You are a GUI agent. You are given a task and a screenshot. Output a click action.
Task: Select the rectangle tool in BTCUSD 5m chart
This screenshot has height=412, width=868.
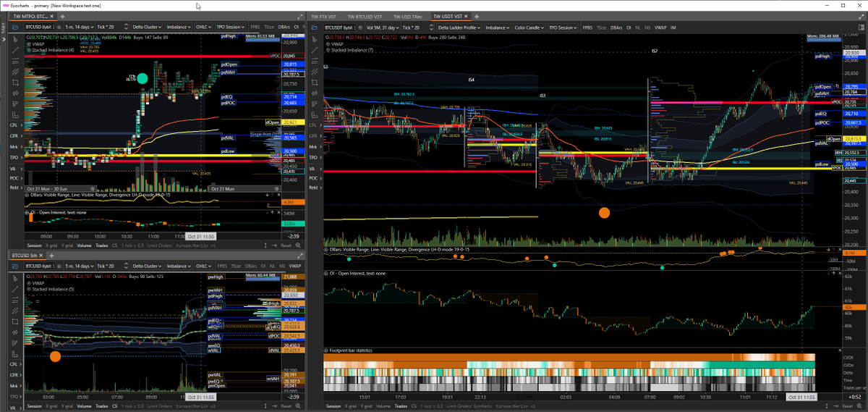pos(14,321)
